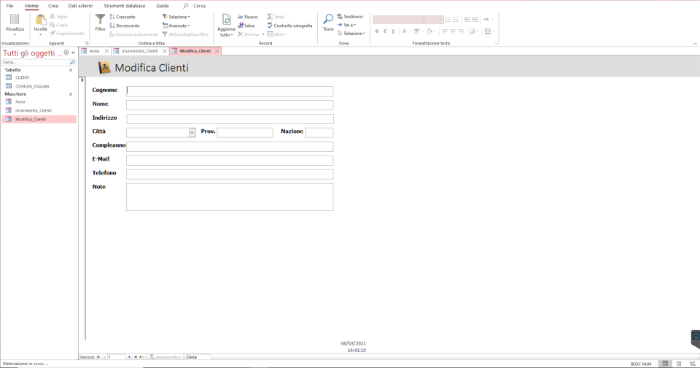Viewport: 700px width, 368px height.
Task: Switch to the Crea ribbon tab
Action: (x=53, y=6)
